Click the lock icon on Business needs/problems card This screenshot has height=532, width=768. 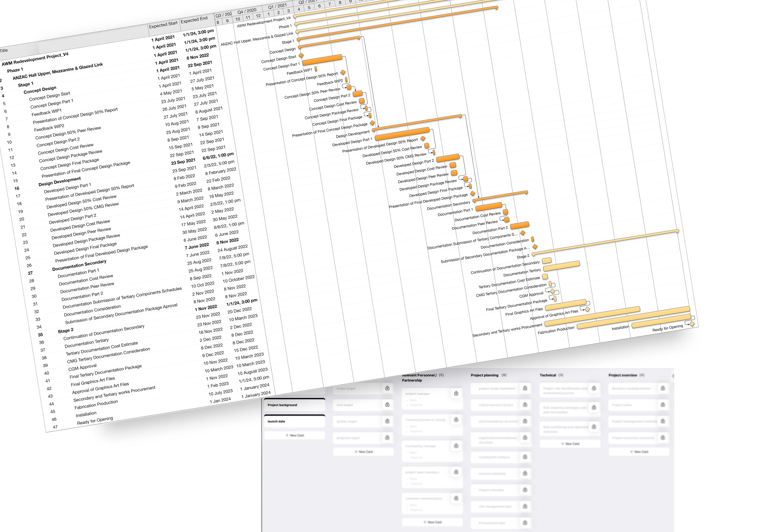pos(663,388)
